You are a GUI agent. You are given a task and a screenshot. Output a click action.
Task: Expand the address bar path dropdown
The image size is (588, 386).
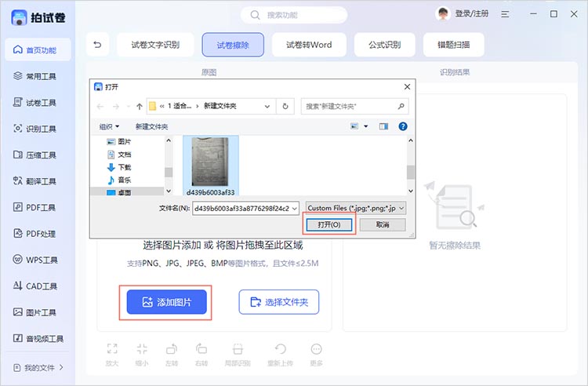[x=267, y=107]
